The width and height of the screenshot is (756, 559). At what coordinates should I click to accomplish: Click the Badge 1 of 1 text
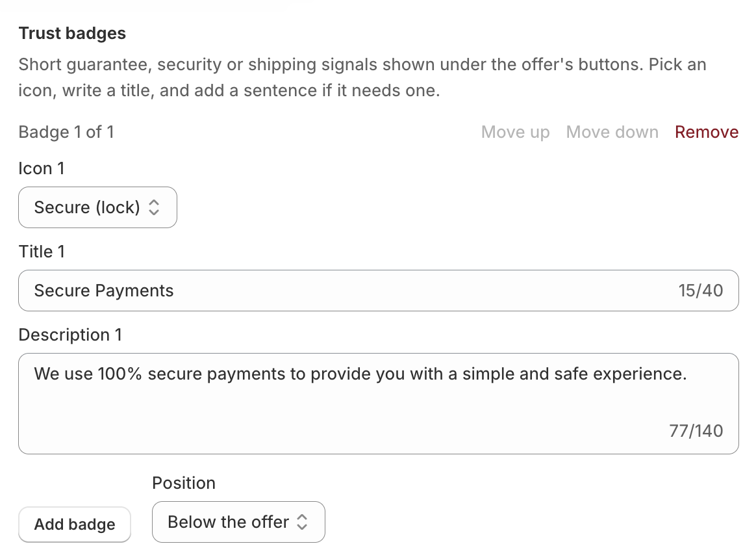66,132
